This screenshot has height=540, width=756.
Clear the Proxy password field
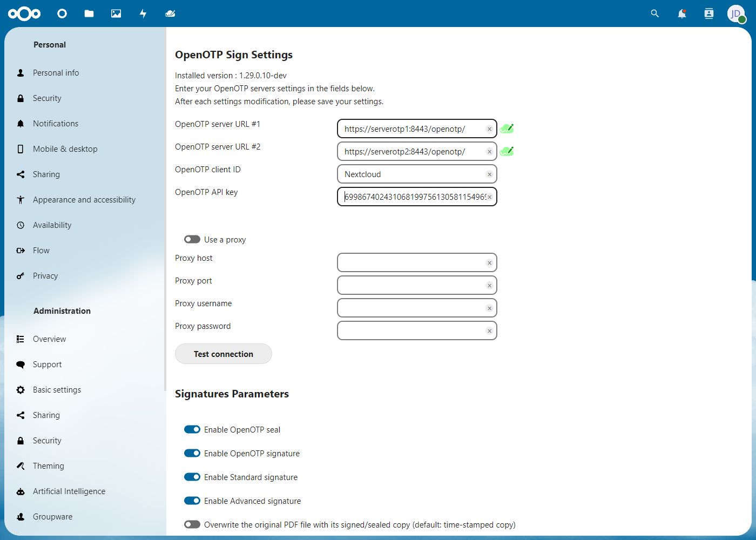coord(489,331)
